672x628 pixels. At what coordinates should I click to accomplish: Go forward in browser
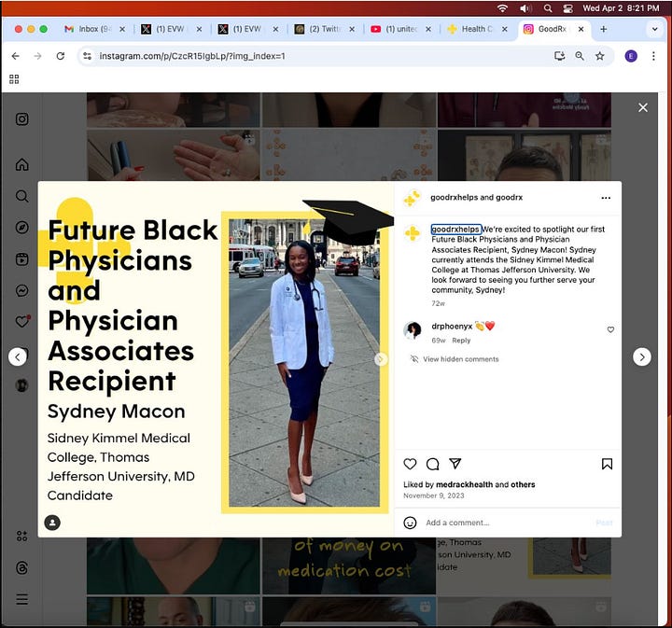point(37,56)
